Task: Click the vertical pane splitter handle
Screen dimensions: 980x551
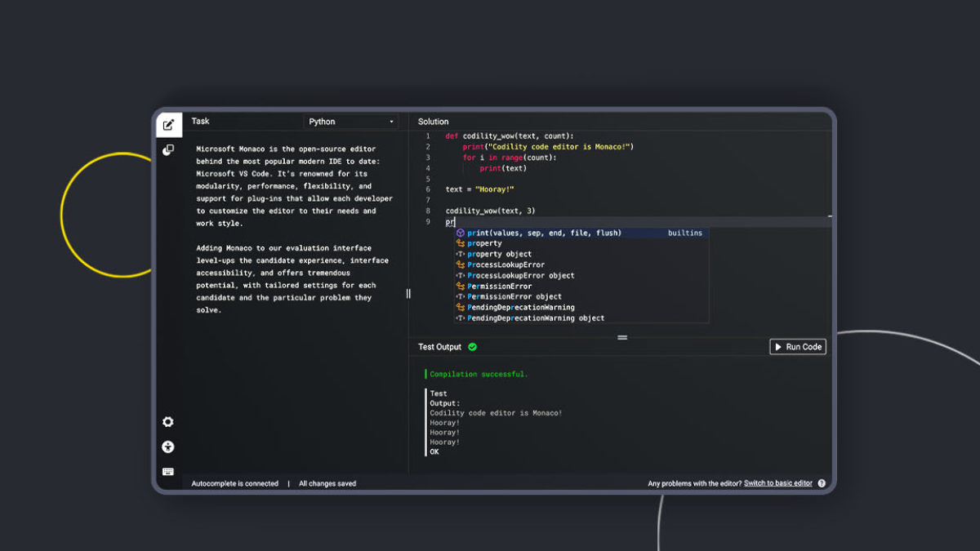Action: pos(408,294)
